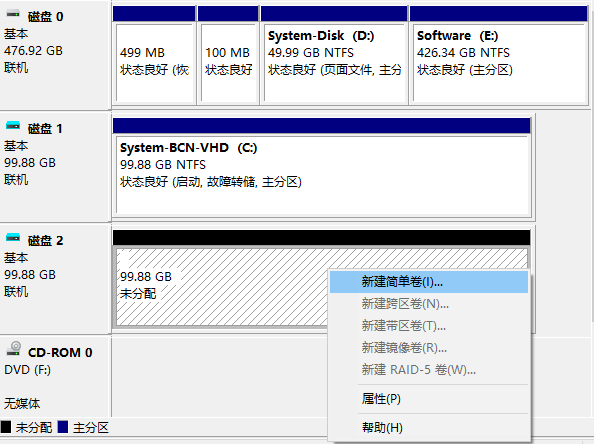594x444 pixels.
Task: Click the disabled 新建带区卷(T)... entry
Action: [x=429, y=325]
